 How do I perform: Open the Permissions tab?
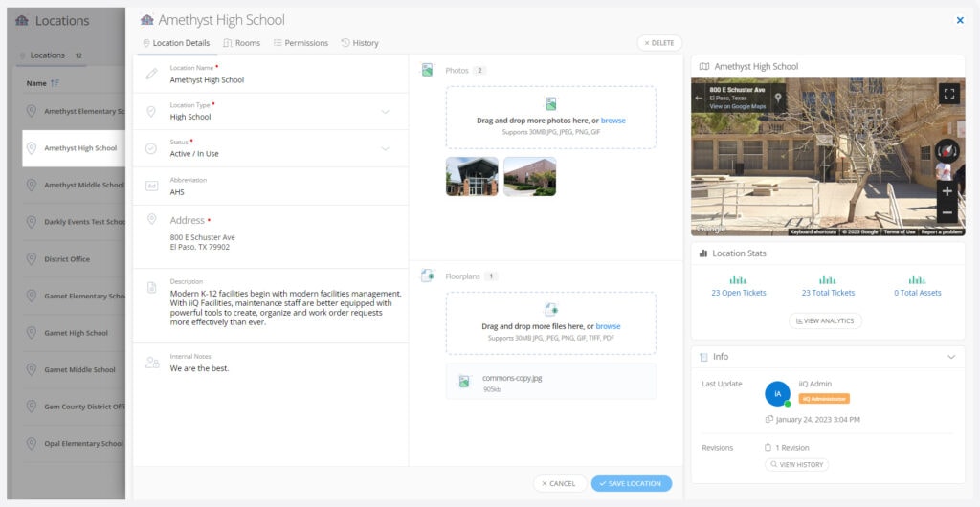(301, 43)
